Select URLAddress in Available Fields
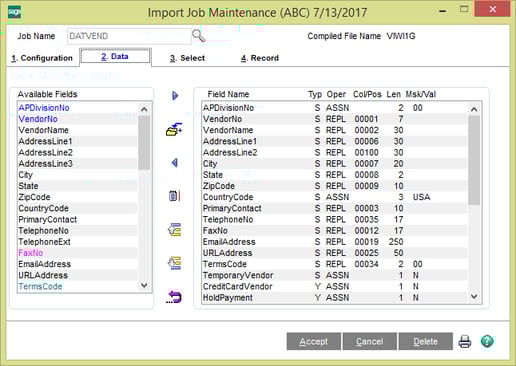The image size is (516, 366). pos(78,275)
